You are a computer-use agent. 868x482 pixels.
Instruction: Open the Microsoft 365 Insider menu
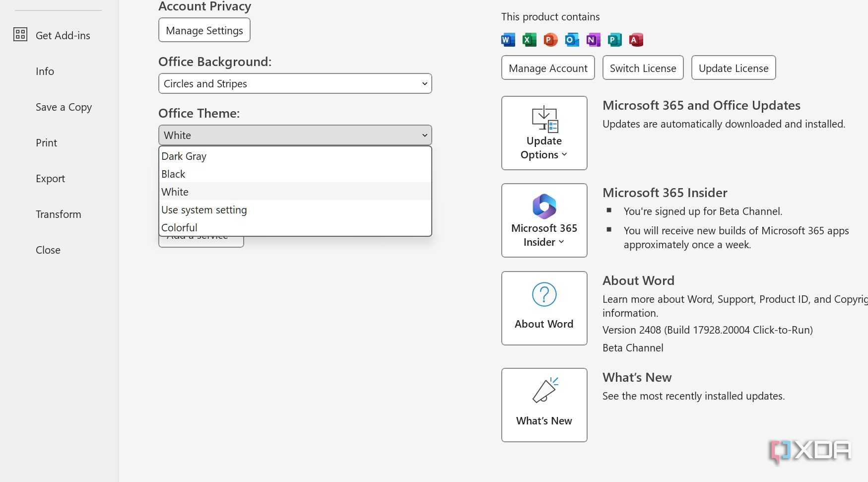point(544,220)
